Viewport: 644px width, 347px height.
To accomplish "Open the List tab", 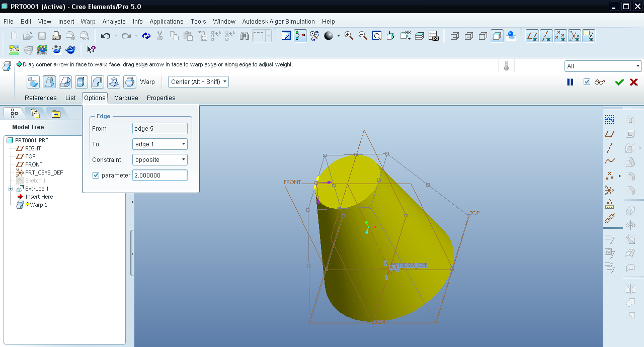I will [x=70, y=98].
